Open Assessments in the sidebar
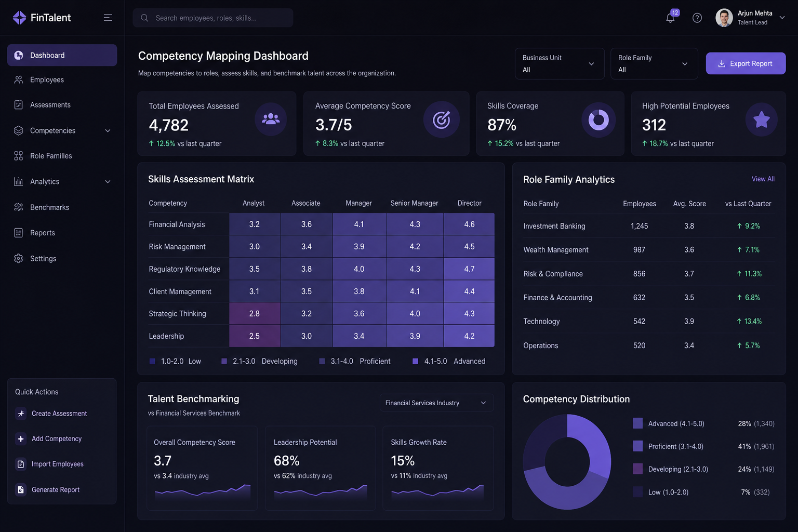The image size is (798, 532). [x=62, y=105]
